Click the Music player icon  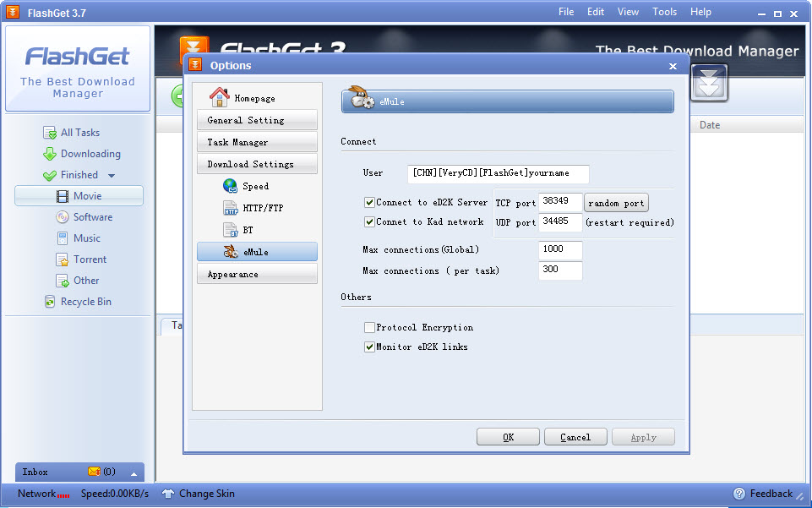[63, 238]
